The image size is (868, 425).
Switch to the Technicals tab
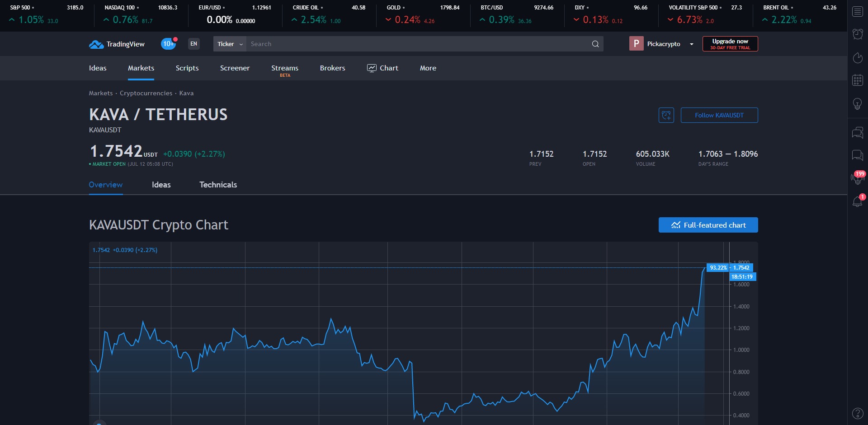218,185
